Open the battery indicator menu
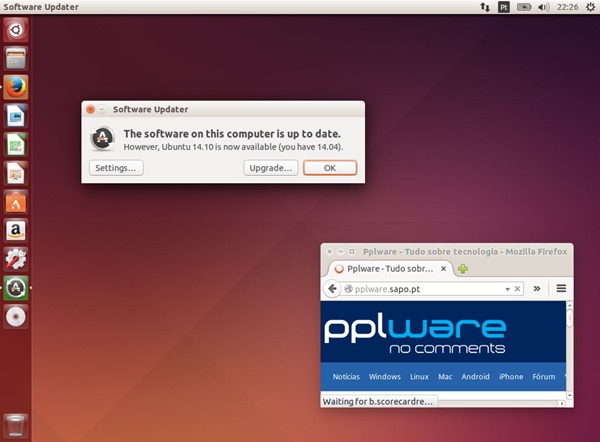 (524, 7)
